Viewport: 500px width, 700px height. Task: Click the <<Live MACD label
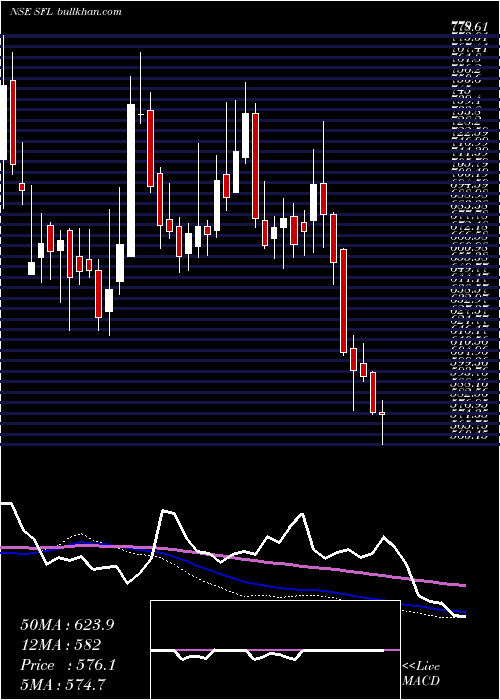coord(421,673)
